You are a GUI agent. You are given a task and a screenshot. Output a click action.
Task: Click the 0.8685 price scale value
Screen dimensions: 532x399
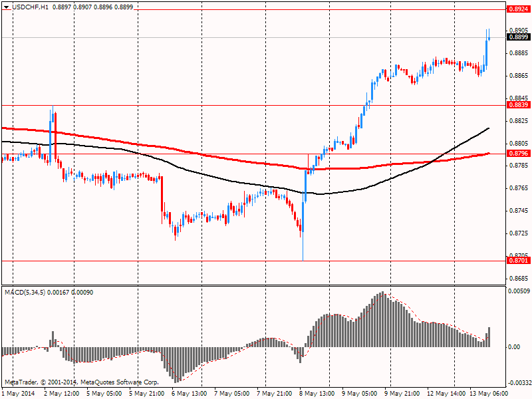tap(519, 279)
